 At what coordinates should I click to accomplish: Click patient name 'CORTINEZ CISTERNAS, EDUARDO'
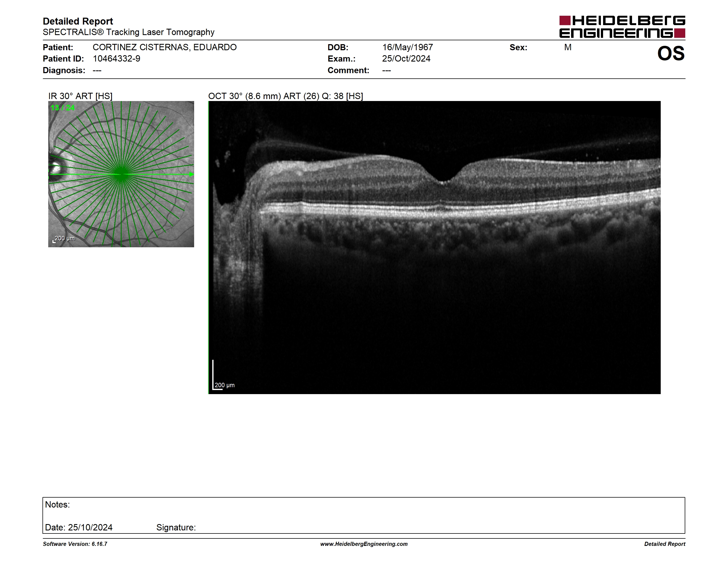[x=165, y=47]
